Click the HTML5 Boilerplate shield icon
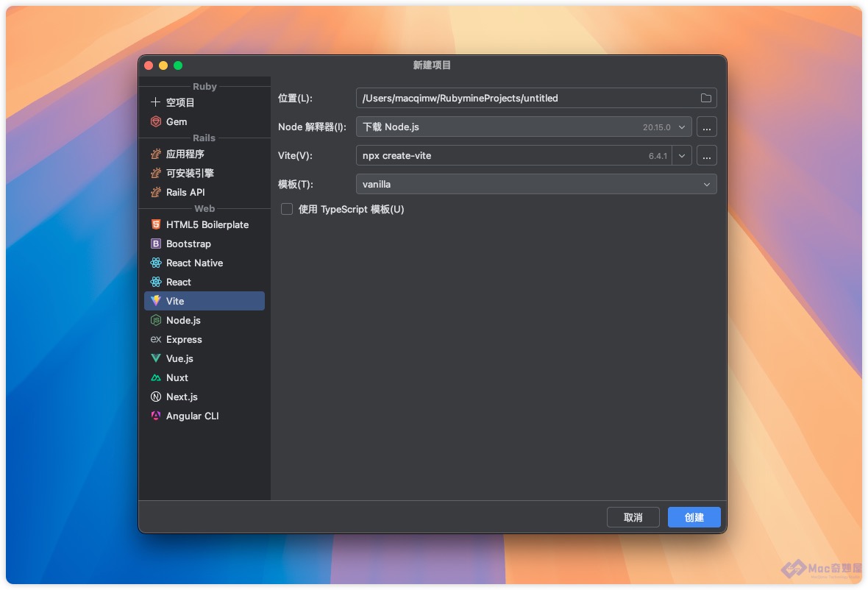Viewport: 868px width, 590px height. click(x=156, y=224)
